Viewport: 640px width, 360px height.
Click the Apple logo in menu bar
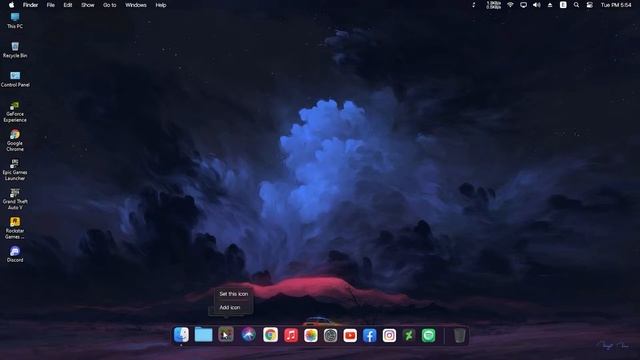pos(11,5)
